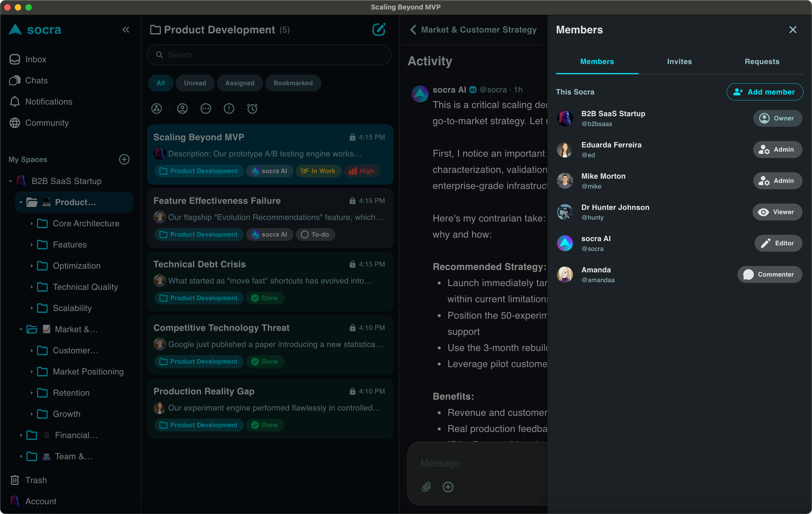Open the Technical Debt Crisis post
The height and width of the screenshot is (514, 812).
tap(270, 281)
